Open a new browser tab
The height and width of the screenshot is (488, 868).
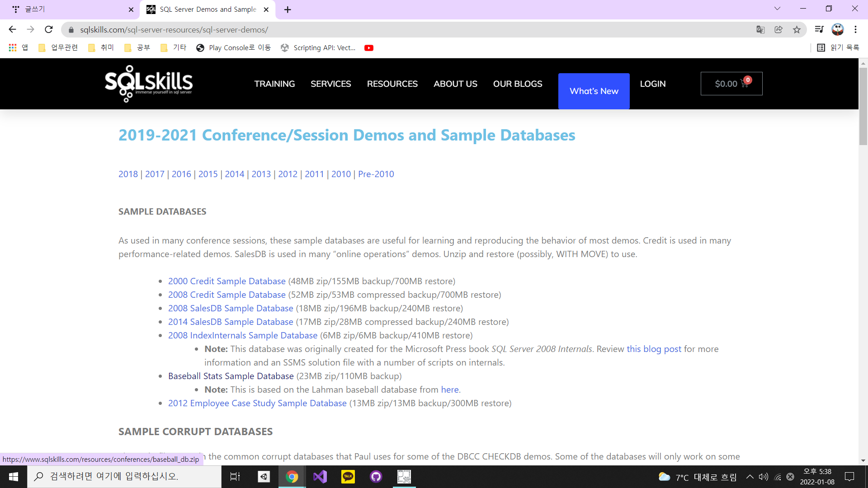(288, 9)
